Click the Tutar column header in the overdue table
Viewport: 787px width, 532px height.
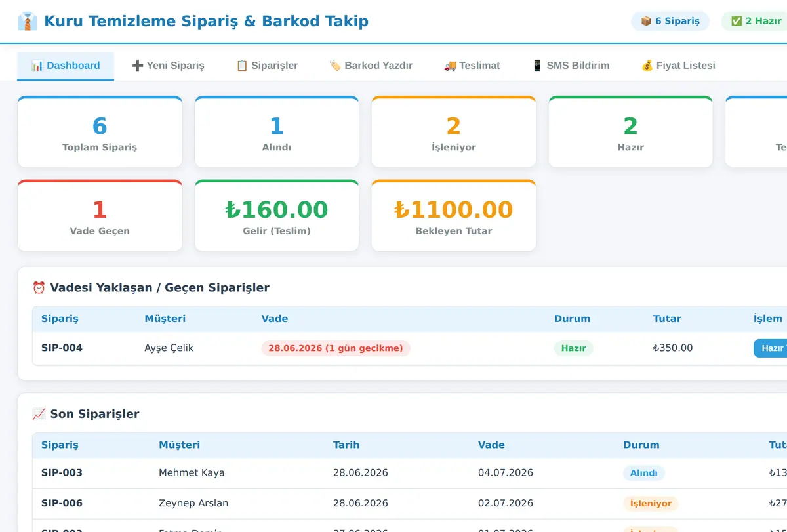tap(667, 319)
